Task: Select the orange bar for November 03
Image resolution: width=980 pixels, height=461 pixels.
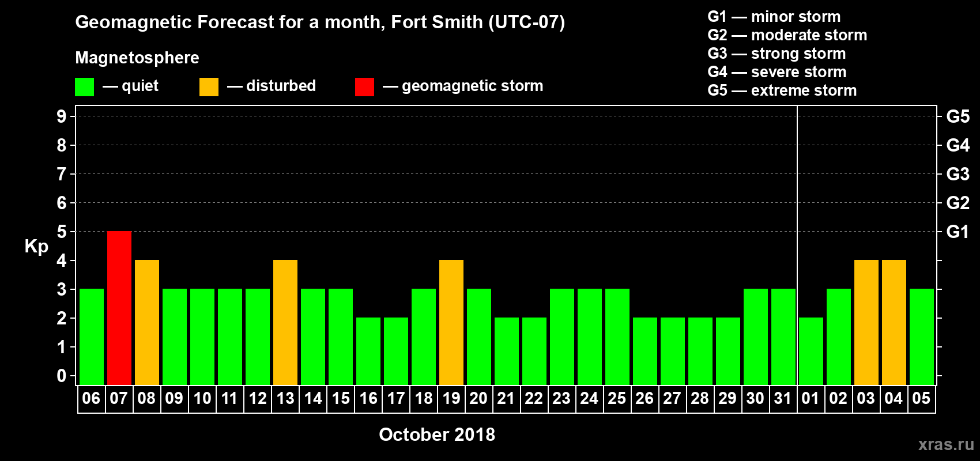Action: pos(866,322)
